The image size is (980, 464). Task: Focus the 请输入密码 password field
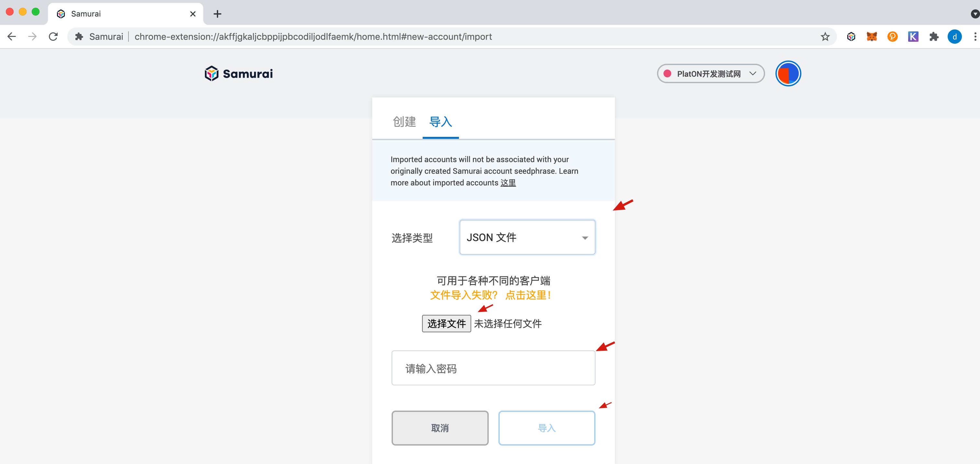coord(493,368)
